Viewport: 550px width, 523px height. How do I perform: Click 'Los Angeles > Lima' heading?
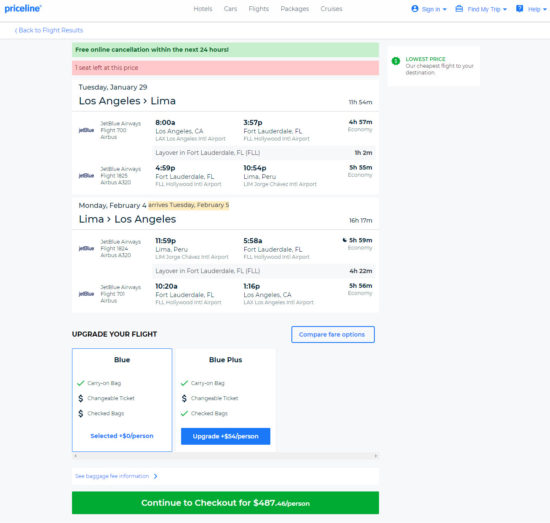point(127,101)
